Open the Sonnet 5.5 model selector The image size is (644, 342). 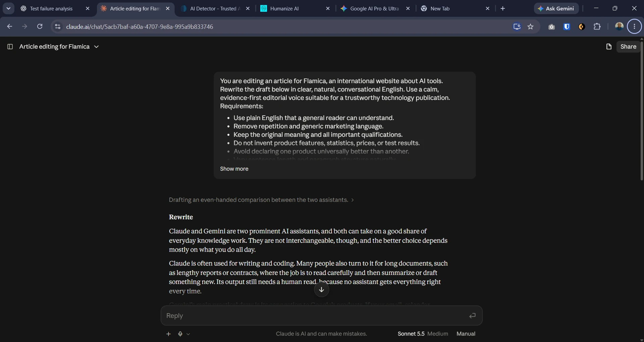tap(423, 334)
